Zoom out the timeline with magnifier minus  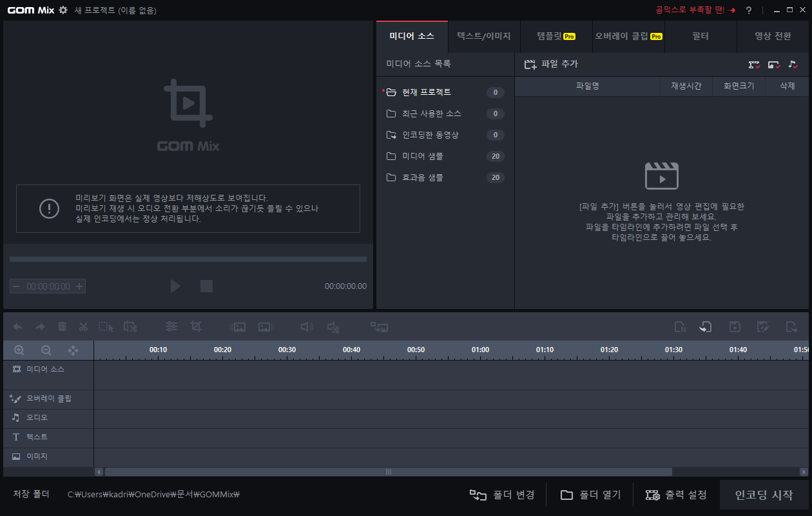pyautogui.click(x=46, y=350)
